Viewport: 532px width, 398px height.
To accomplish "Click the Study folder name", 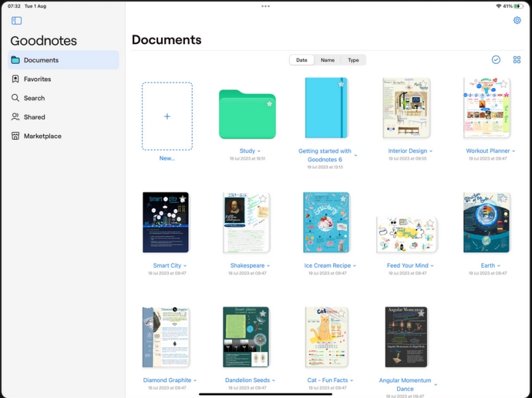I will (247, 151).
